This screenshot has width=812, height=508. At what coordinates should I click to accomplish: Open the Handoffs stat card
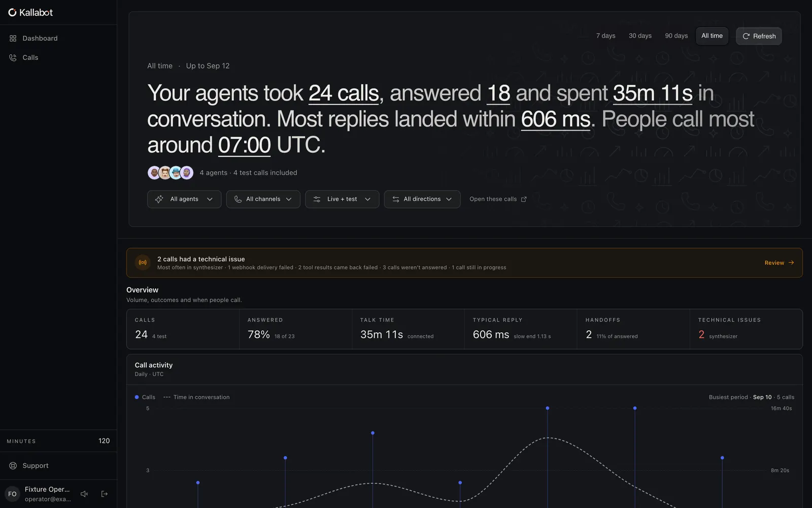point(633,329)
